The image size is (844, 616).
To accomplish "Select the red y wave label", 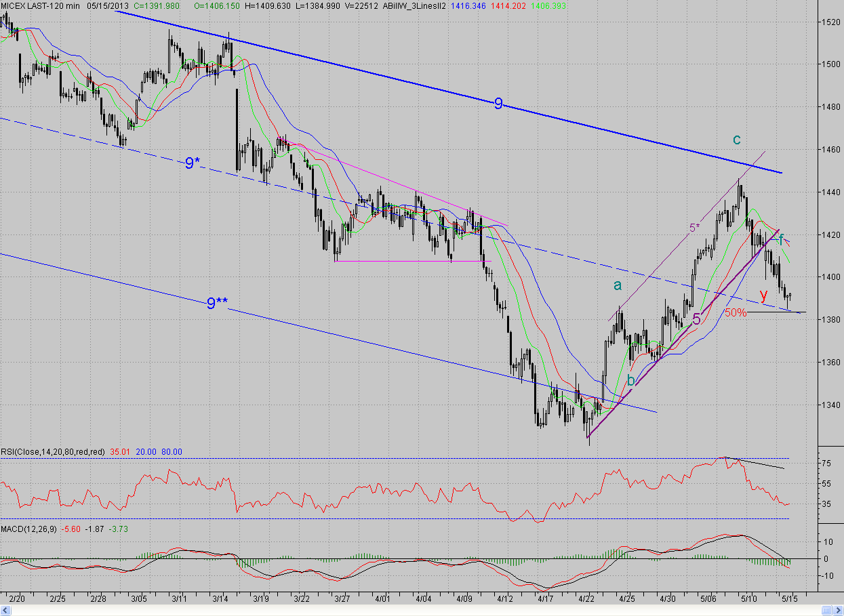I will click(763, 295).
